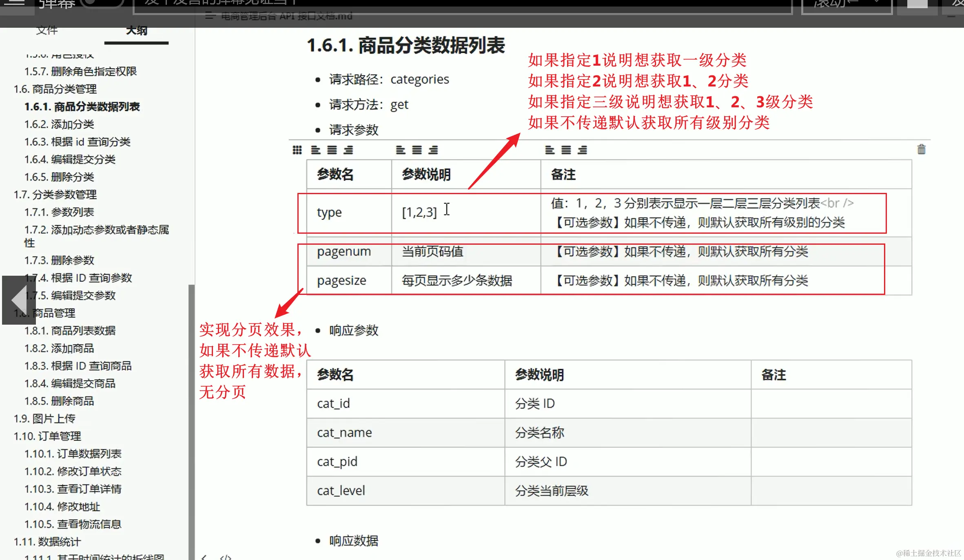Click the large left arrow overlay
The width and height of the screenshot is (964, 560).
pos(19,300)
